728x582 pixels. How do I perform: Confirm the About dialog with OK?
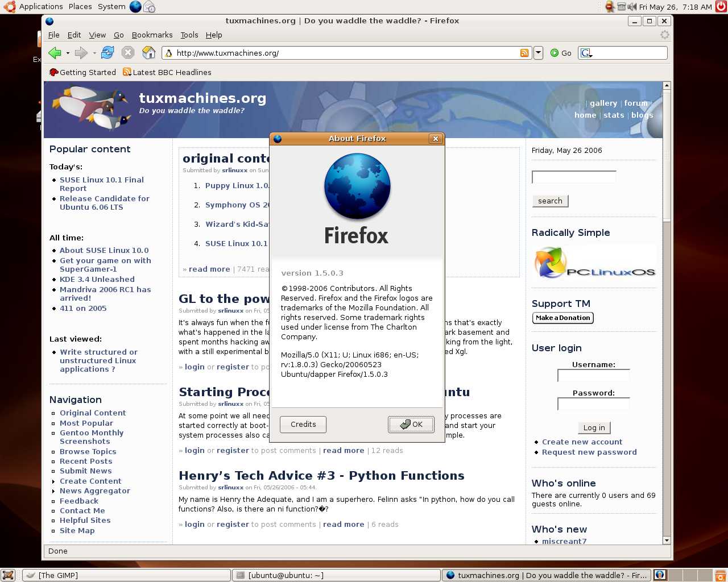[x=411, y=424]
